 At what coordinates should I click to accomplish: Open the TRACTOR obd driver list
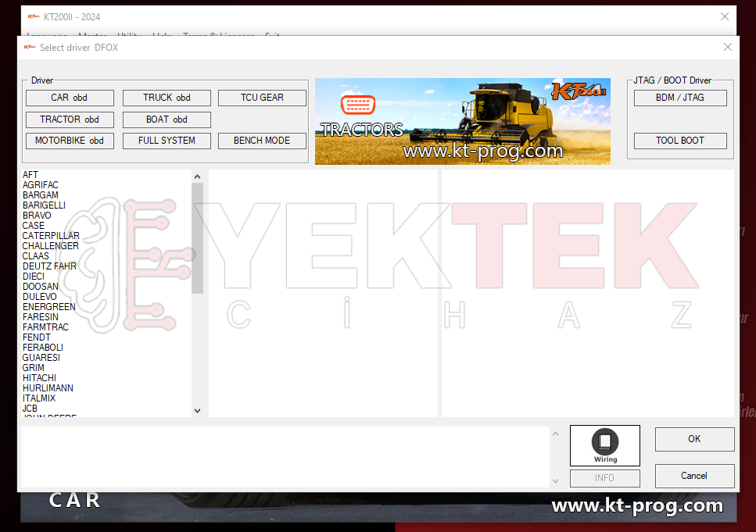click(x=70, y=120)
